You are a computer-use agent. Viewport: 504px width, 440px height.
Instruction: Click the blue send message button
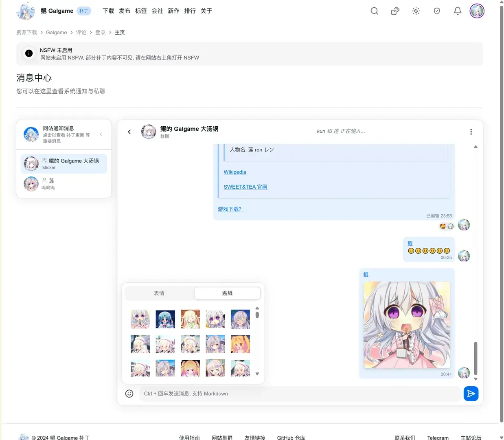coord(471,394)
